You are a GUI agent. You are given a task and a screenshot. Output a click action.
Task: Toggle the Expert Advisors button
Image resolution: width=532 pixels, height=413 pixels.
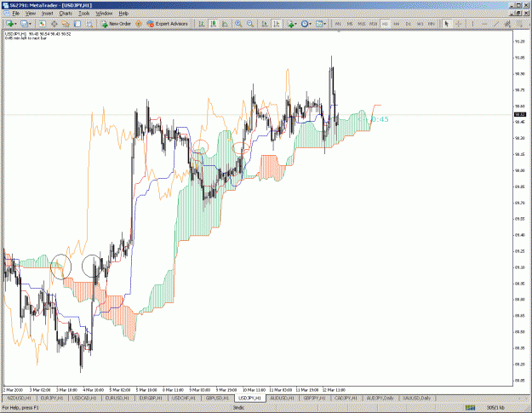coord(167,24)
